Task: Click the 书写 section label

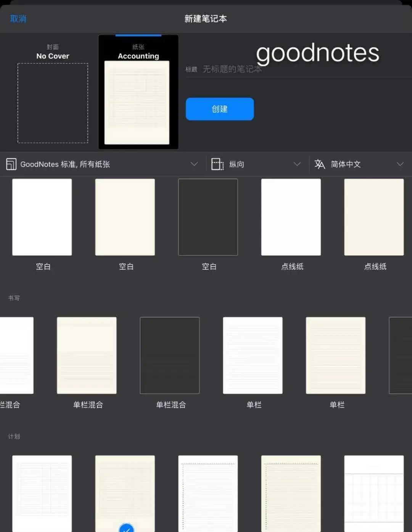Action: pyautogui.click(x=14, y=298)
